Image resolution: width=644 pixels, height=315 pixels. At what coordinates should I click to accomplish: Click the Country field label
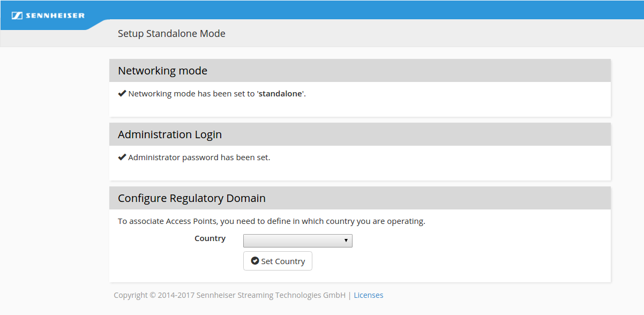[210, 238]
